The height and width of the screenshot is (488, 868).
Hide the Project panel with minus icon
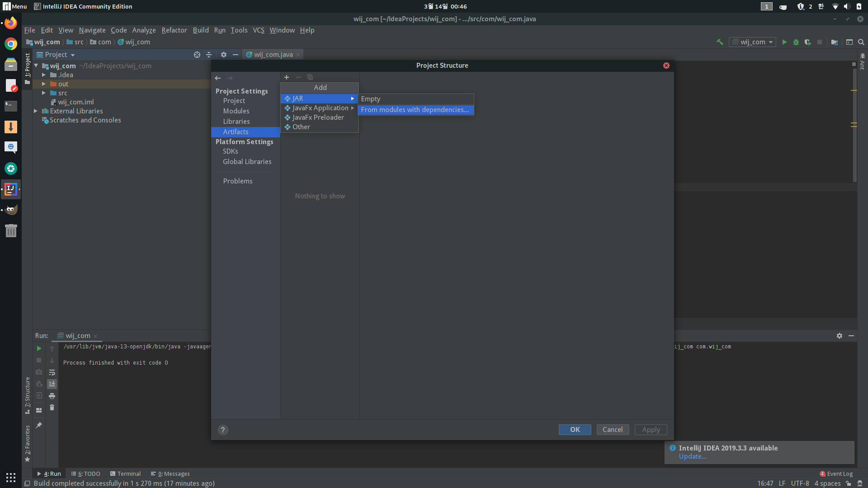pos(236,55)
